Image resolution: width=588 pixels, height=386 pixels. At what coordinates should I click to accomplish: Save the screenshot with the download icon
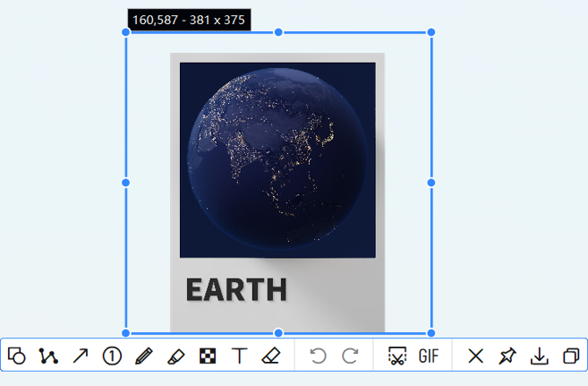click(x=540, y=356)
